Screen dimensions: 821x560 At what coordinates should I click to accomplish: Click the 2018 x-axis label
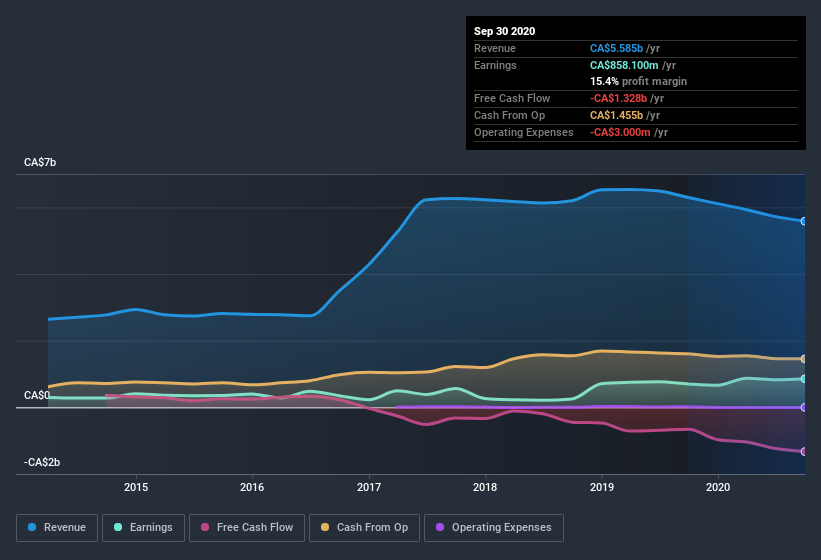tap(485, 487)
